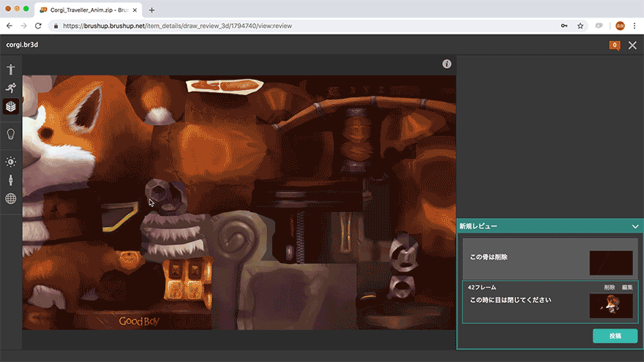Click the 42フレーム frame label

click(x=482, y=287)
